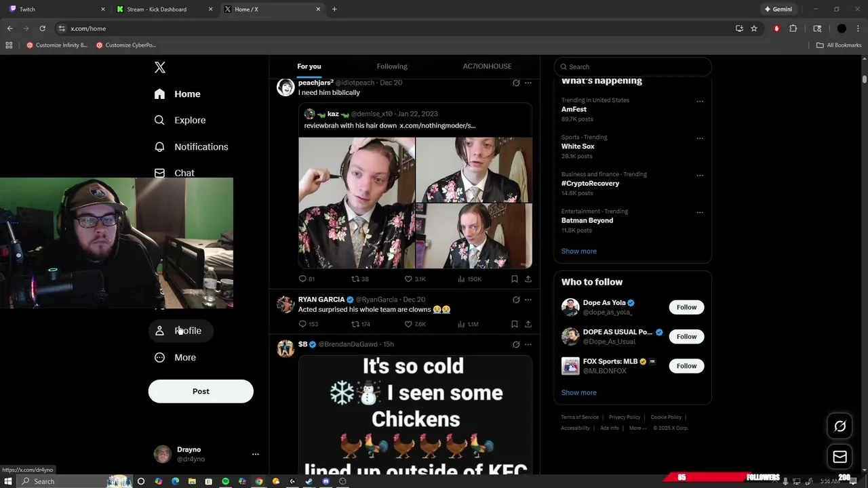Viewport: 868px width, 488px height.
Task: Open more options on $B post
Action: tap(528, 344)
